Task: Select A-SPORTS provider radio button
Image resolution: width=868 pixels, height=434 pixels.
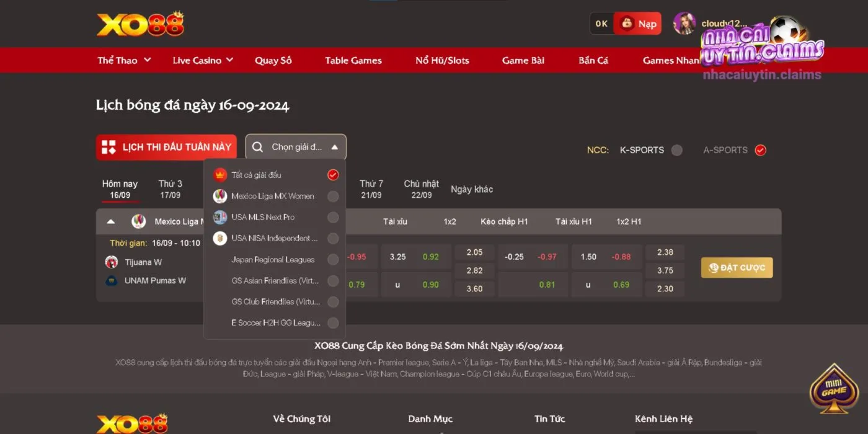Action: pyautogui.click(x=761, y=150)
